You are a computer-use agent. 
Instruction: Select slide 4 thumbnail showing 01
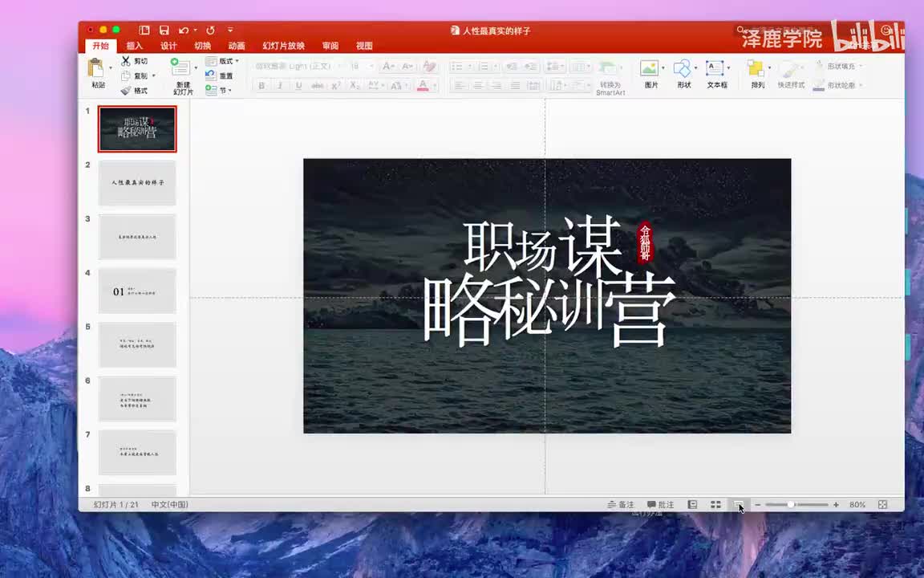tap(136, 291)
